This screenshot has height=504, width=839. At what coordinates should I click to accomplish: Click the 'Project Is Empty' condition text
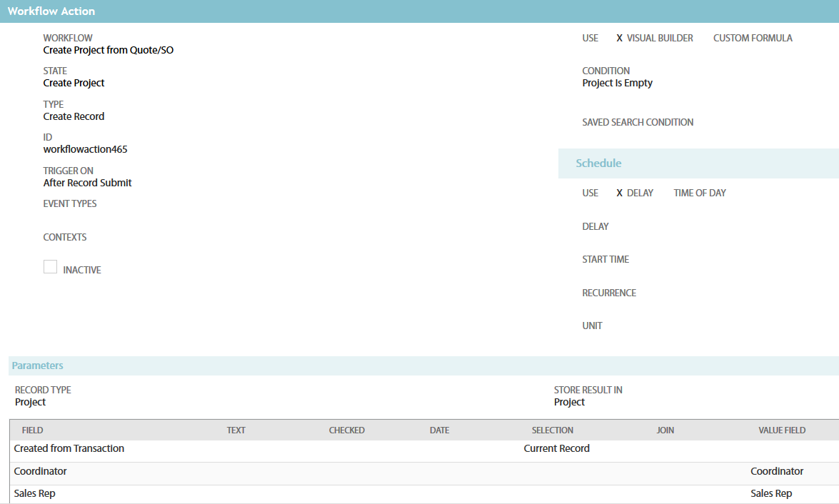pyautogui.click(x=617, y=83)
